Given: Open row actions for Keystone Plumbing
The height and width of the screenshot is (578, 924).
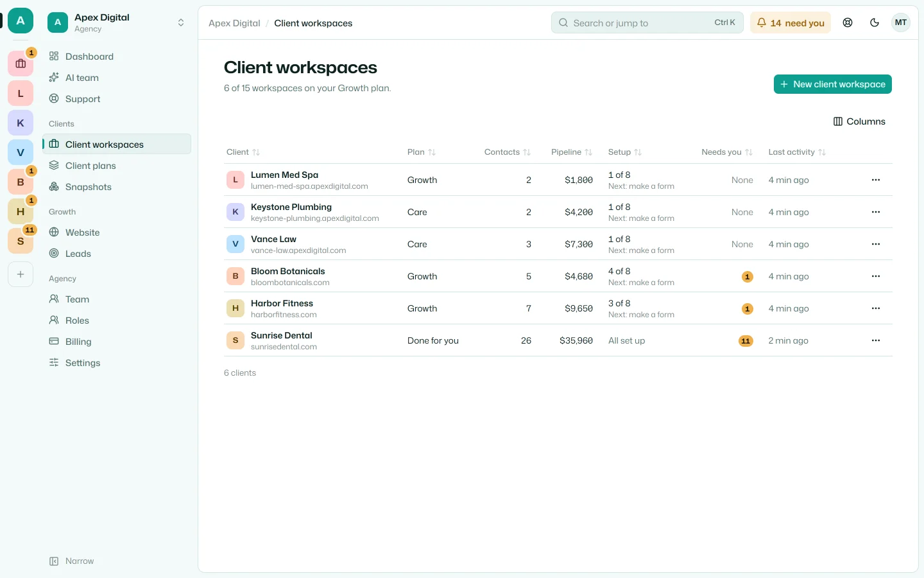Looking at the screenshot, I should [x=876, y=212].
